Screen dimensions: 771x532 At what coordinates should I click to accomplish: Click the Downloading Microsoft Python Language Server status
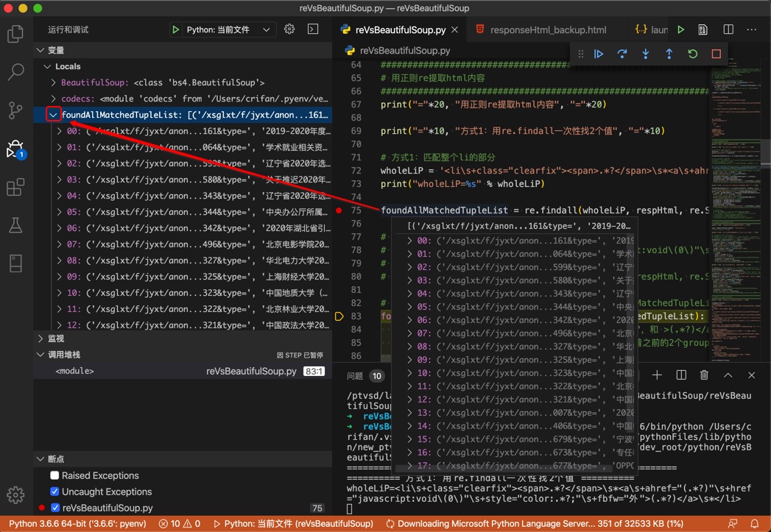coord(535,524)
